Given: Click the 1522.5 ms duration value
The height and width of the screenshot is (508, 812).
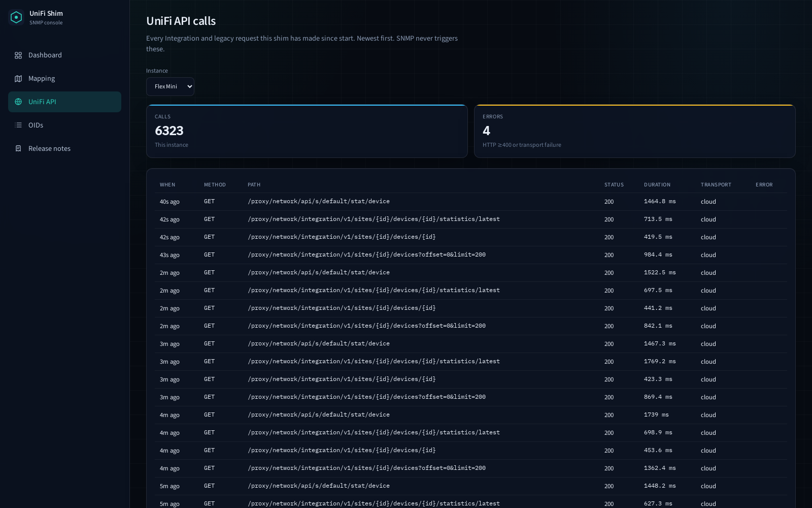Looking at the screenshot, I should (660, 272).
